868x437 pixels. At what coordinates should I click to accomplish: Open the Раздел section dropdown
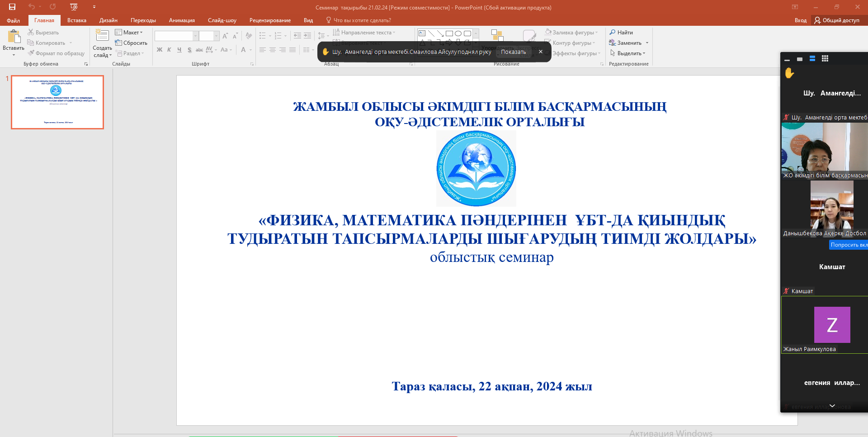point(130,53)
